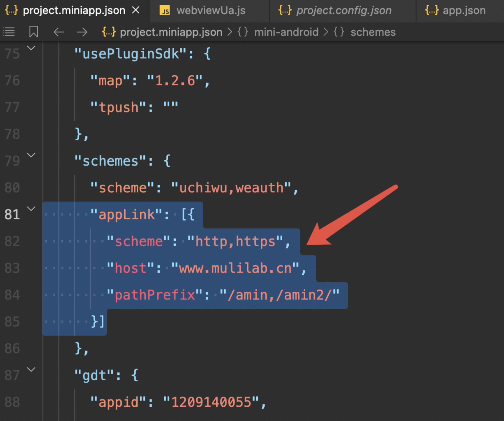Image resolution: width=504 pixels, height=421 pixels.
Task: Close the project.miniapp.json tab
Action: pyautogui.click(x=136, y=10)
